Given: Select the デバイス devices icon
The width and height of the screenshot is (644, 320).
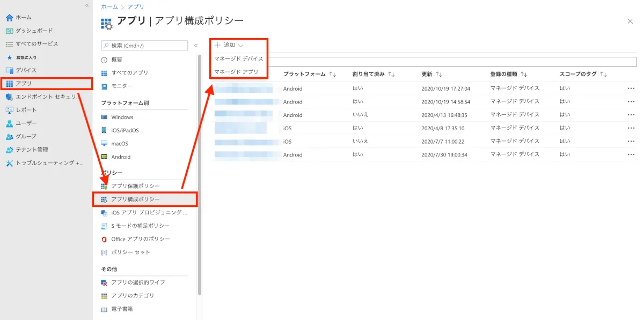Looking at the screenshot, I should pyautogui.click(x=9, y=70).
